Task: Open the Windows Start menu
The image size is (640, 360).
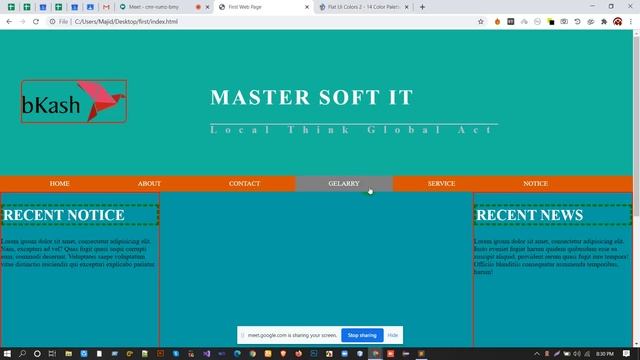Action: [x=7, y=353]
